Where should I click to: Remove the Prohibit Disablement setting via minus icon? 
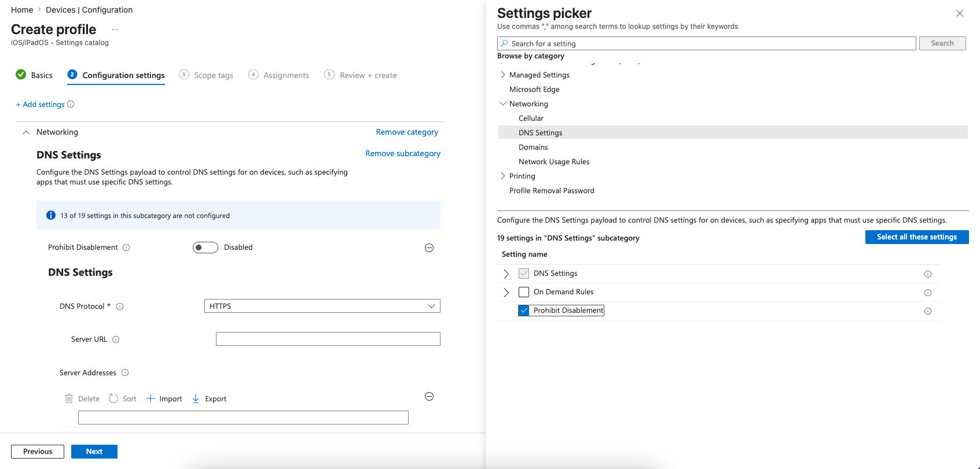pyautogui.click(x=430, y=248)
